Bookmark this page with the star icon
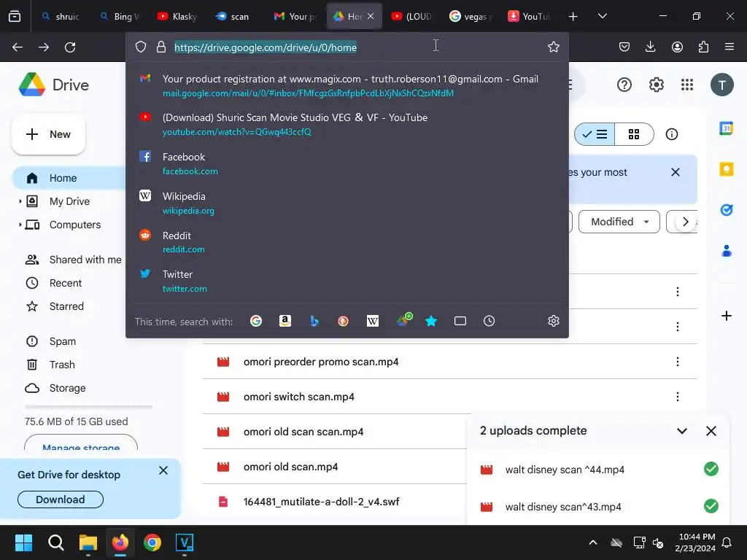 [553, 47]
